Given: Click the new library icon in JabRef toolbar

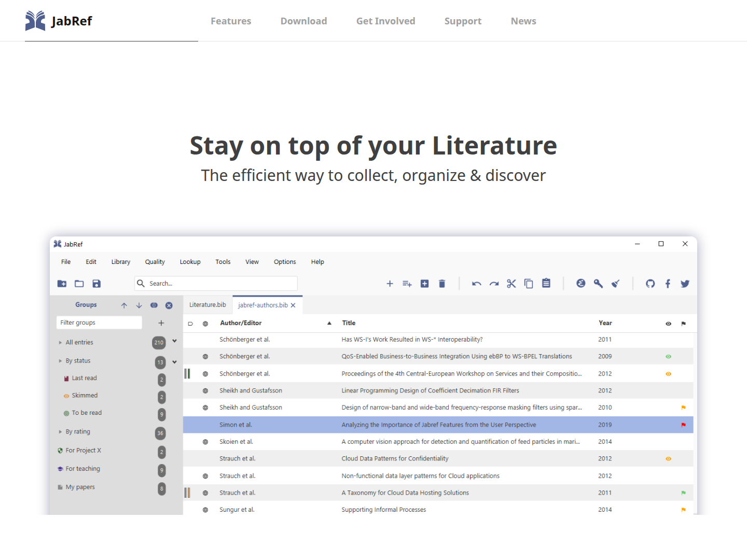Looking at the screenshot, I should pos(62,284).
